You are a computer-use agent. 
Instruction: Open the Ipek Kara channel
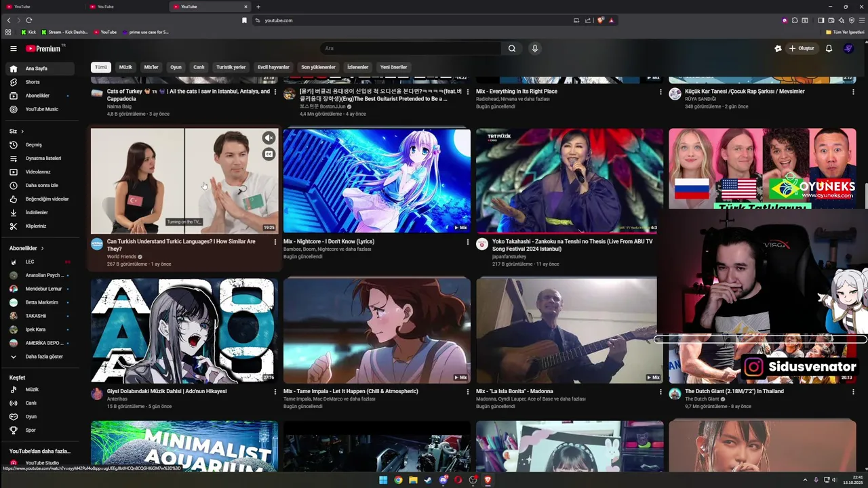39,329
